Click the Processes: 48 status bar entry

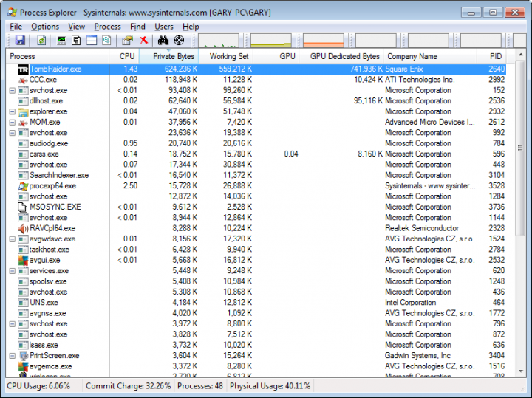(200, 386)
